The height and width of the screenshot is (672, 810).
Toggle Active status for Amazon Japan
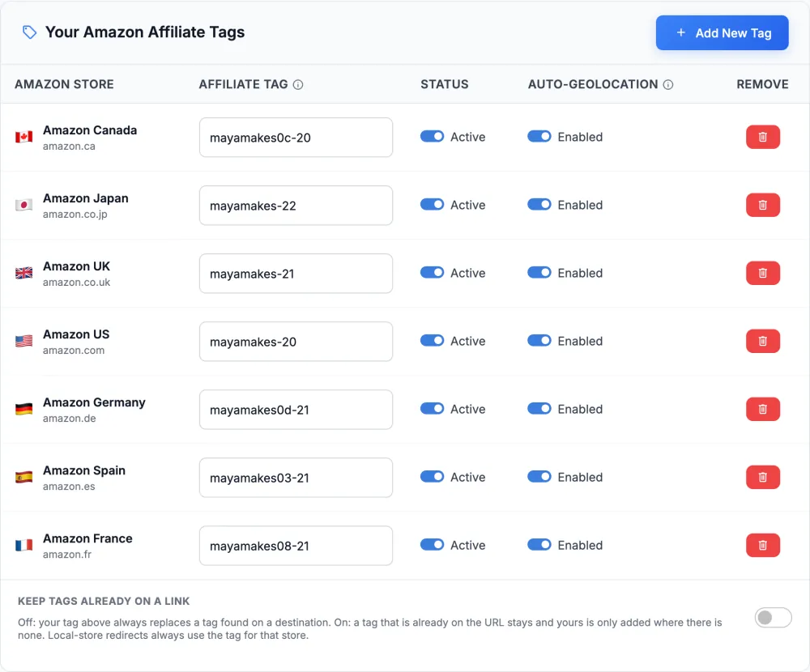click(432, 205)
